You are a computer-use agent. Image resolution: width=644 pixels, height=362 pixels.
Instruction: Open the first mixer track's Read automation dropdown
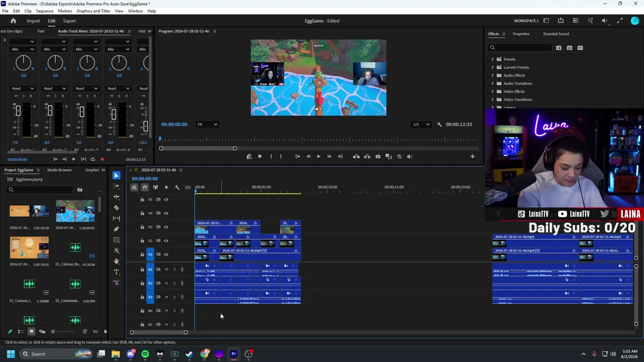[x=23, y=88]
